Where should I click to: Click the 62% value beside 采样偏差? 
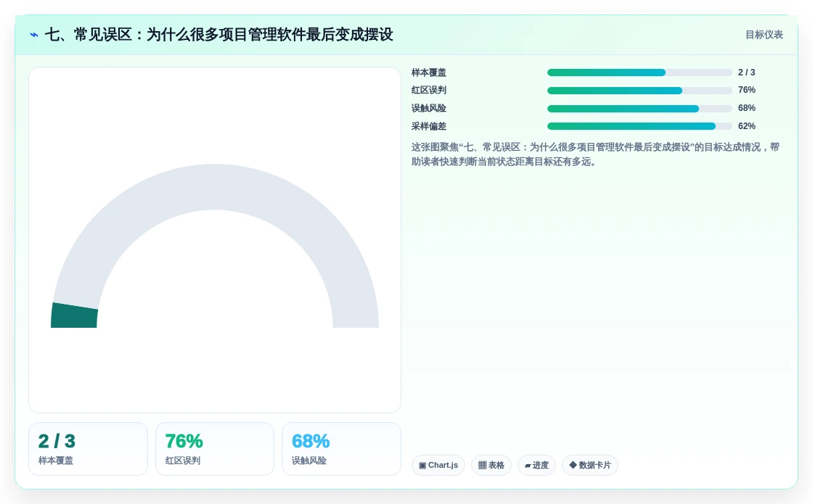click(747, 126)
